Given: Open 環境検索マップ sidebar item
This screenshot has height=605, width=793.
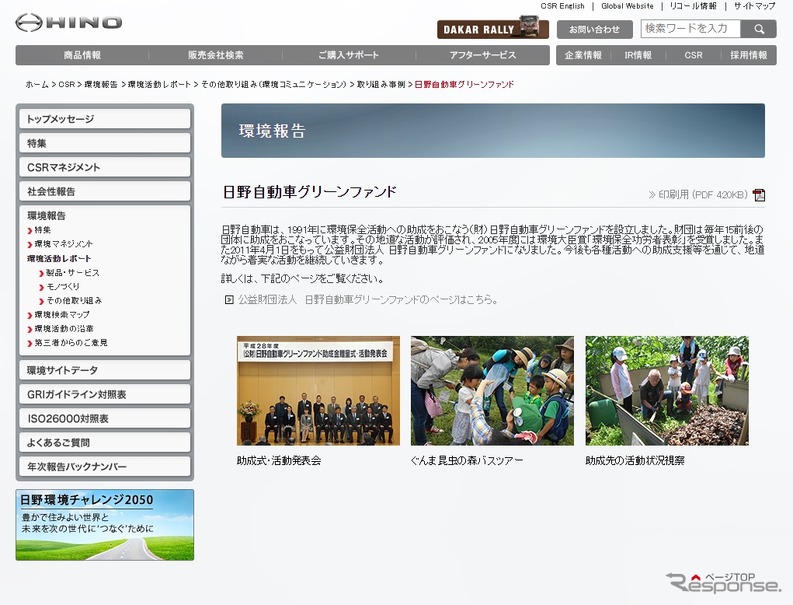Looking at the screenshot, I should click(x=62, y=315).
